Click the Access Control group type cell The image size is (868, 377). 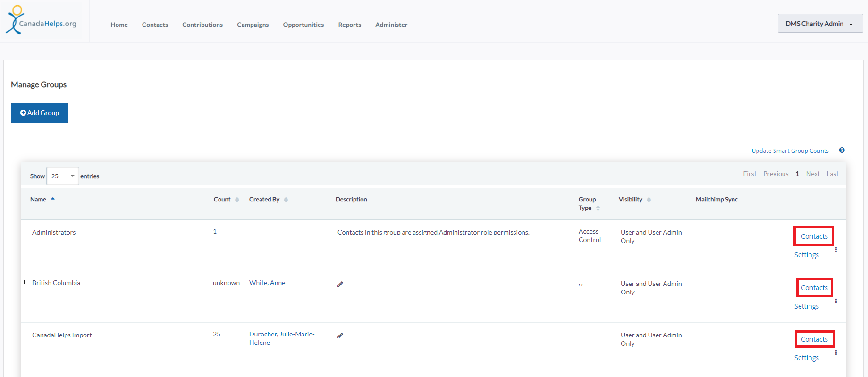(590, 235)
